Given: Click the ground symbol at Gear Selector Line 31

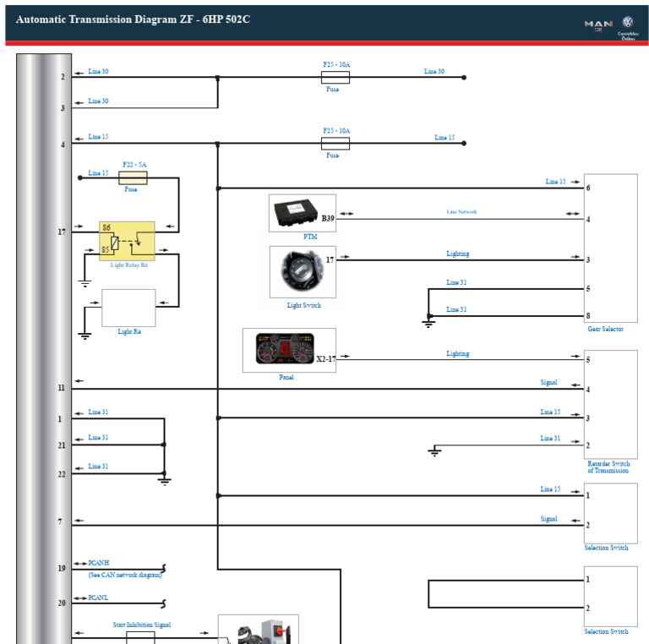Looking at the screenshot, I should tap(428, 323).
